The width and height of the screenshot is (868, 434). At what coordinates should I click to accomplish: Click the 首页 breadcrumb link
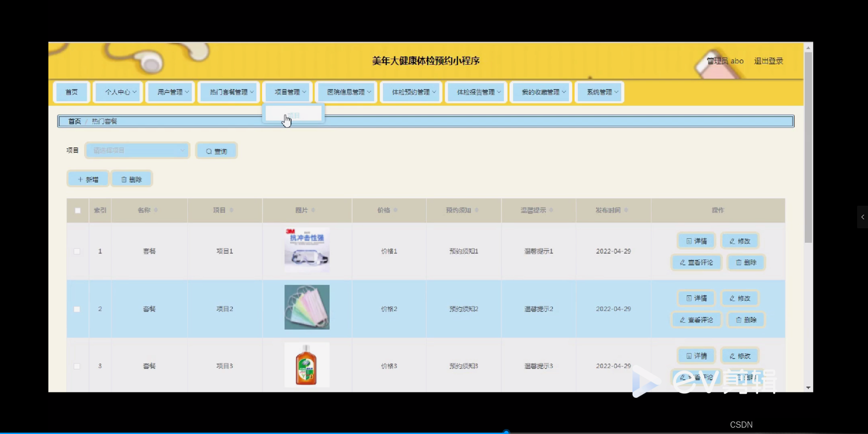coord(74,121)
